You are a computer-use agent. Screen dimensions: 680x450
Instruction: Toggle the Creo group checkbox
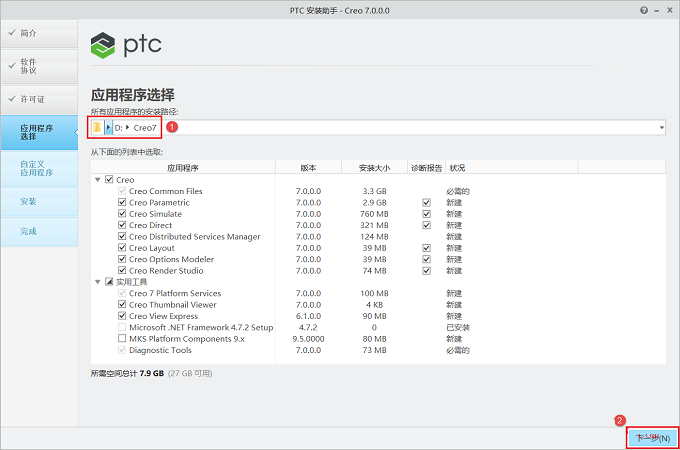pyautogui.click(x=109, y=179)
